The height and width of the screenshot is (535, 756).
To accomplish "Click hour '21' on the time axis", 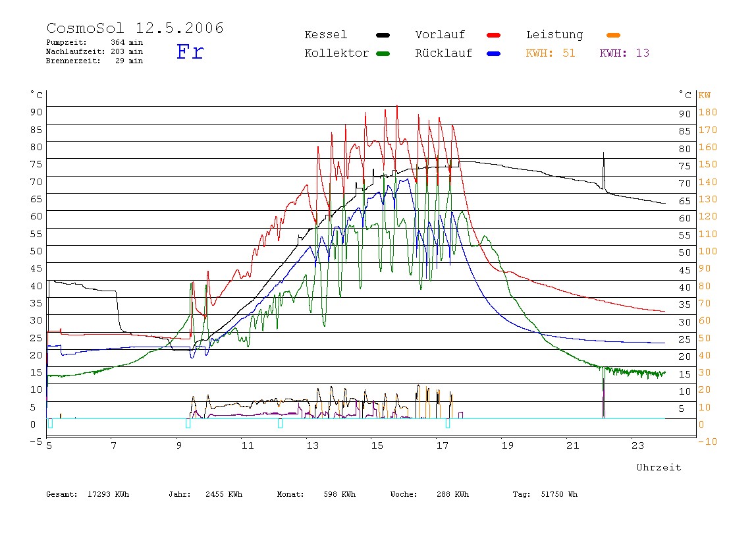I will [572, 446].
